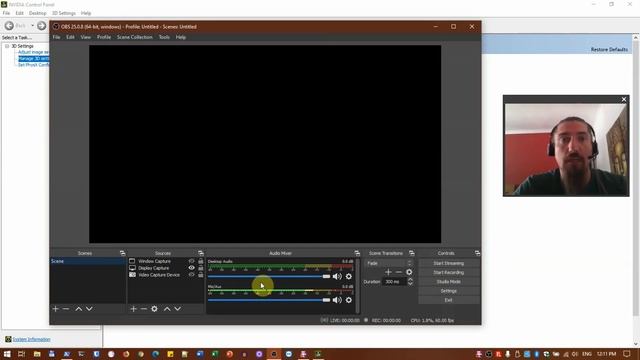Undock the Scenes panel
The width and height of the screenshot is (640, 360).
tap(122, 253)
